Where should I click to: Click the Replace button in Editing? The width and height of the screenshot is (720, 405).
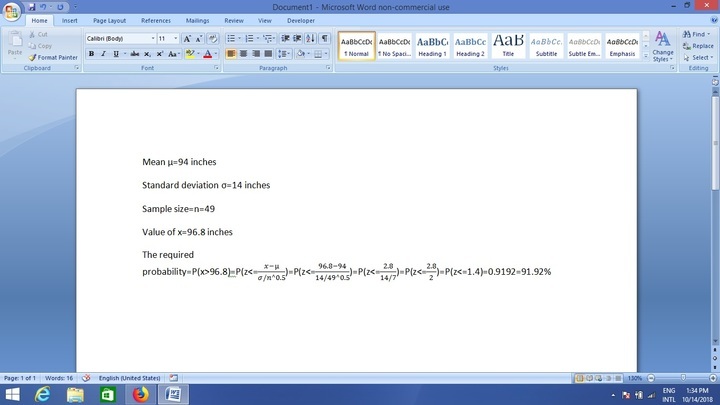698,46
